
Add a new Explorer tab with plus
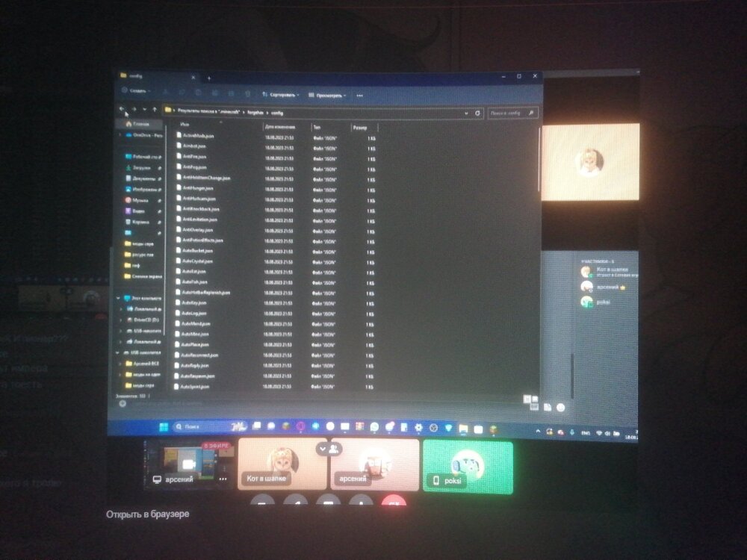pos(208,78)
